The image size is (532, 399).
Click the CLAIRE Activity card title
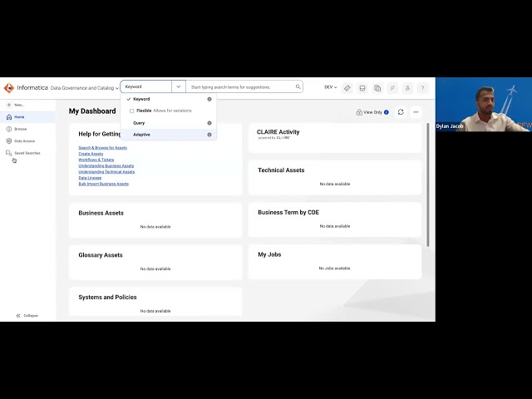(278, 132)
